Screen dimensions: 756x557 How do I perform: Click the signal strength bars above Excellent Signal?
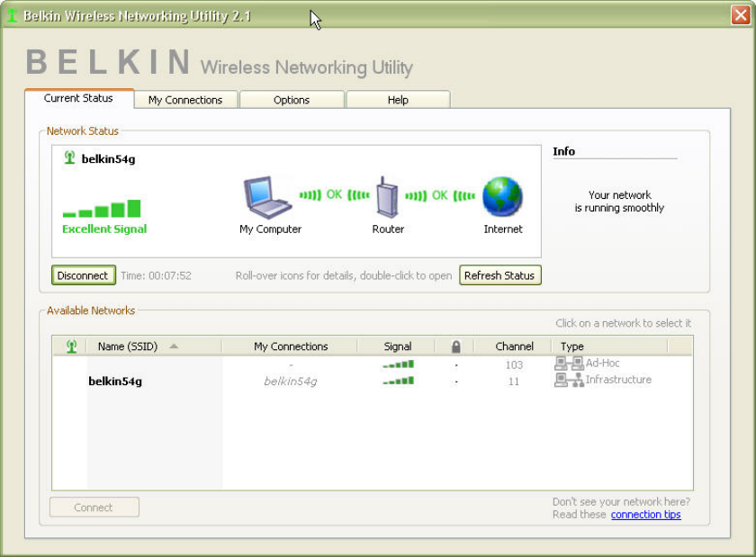tap(102, 209)
